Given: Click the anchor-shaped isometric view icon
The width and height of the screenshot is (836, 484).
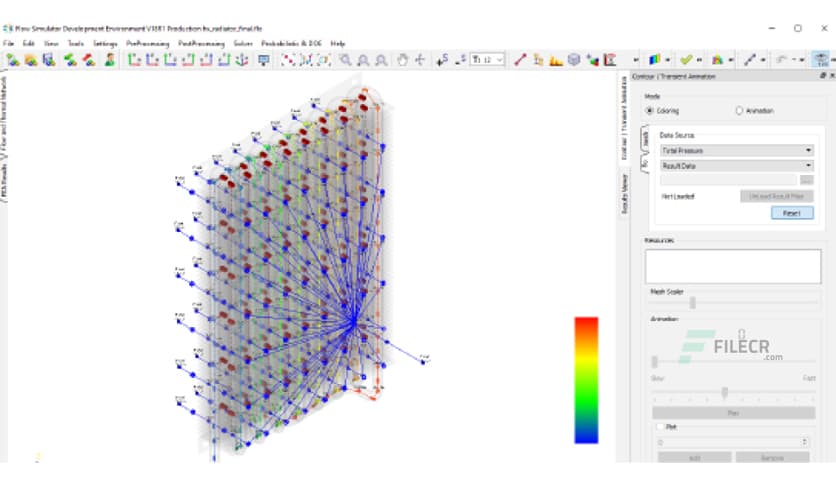Looking at the screenshot, I should point(242,60).
